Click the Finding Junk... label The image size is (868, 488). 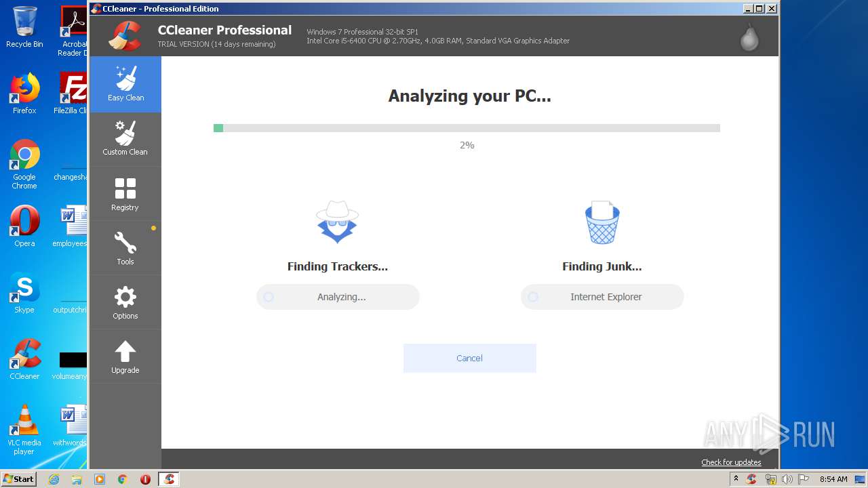click(602, 266)
